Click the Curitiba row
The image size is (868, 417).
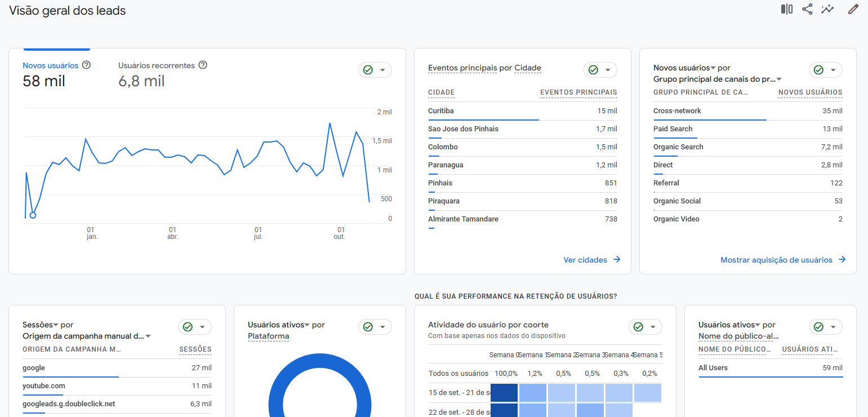pyautogui.click(x=523, y=111)
